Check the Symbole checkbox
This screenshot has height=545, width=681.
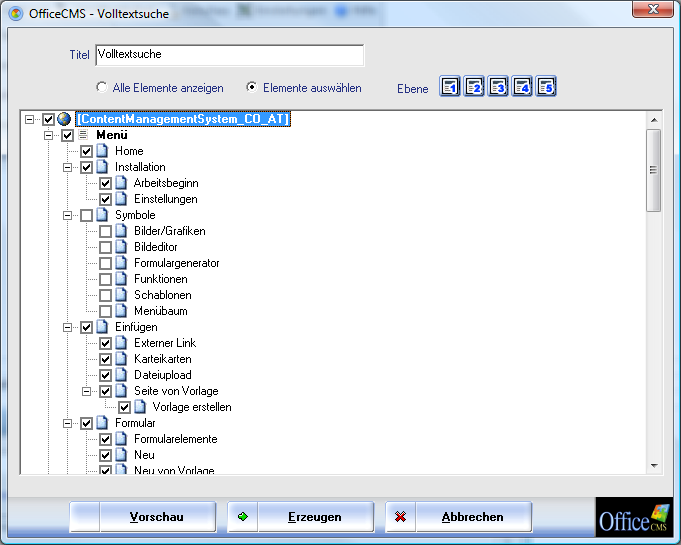pyautogui.click(x=86, y=215)
